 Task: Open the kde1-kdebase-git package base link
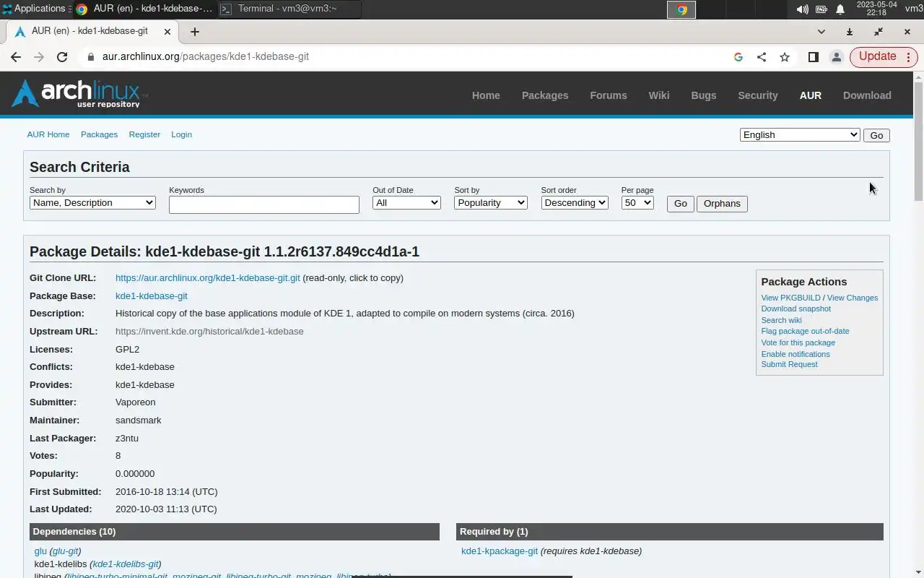click(x=152, y=296)
